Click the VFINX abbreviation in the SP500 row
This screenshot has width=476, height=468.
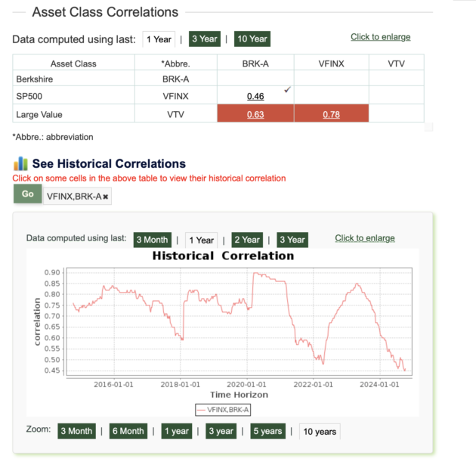[x=175, y=96]
